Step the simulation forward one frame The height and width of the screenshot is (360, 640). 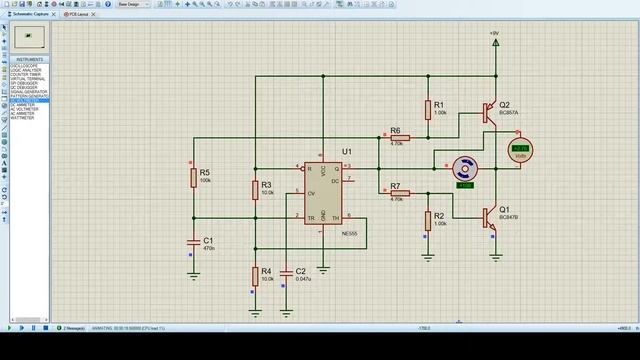click(x=22, y=328)
